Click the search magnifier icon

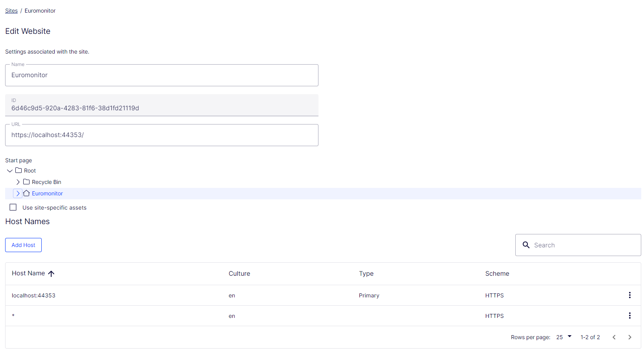click(x=526, y=245)
